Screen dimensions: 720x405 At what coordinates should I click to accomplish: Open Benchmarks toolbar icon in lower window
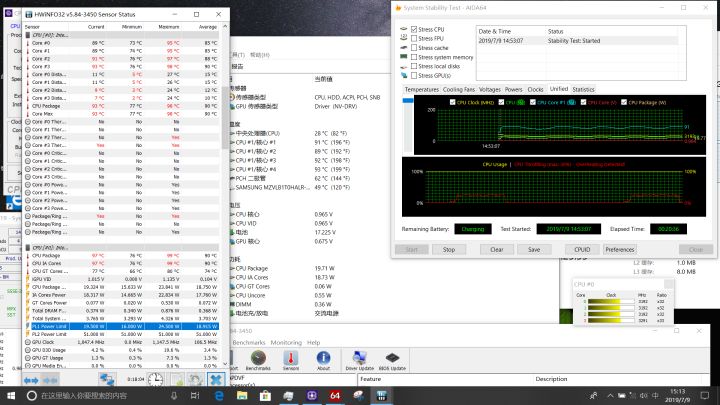[x=258, y=360]
